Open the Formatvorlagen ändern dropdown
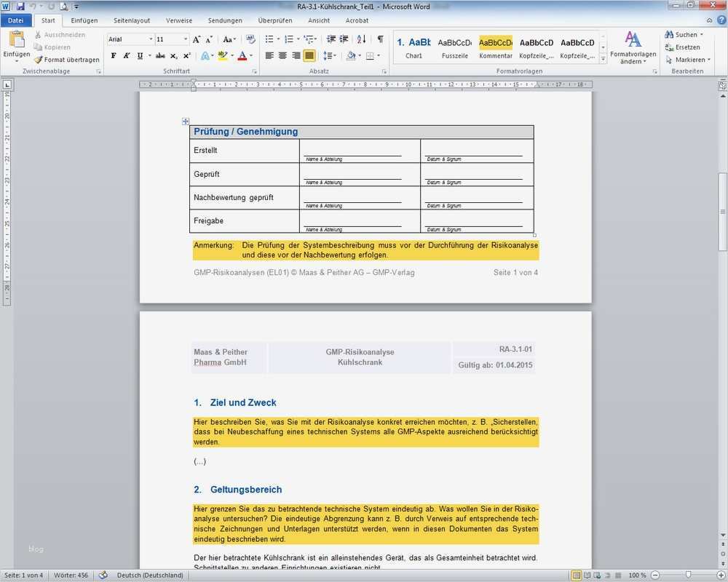Image resolution: width=728 pixels, height=582 pixels. pos(633,48)
